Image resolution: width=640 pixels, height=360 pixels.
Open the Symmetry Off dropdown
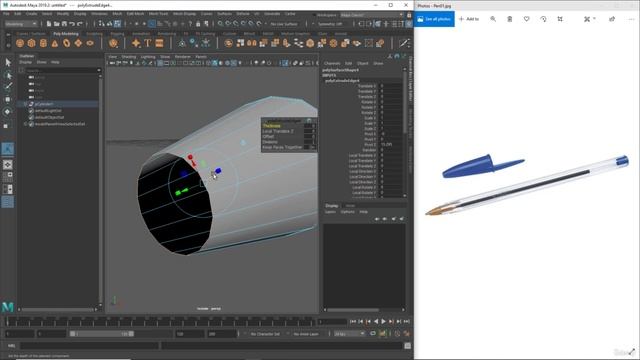pyautogui.click(x=330, y=24)
